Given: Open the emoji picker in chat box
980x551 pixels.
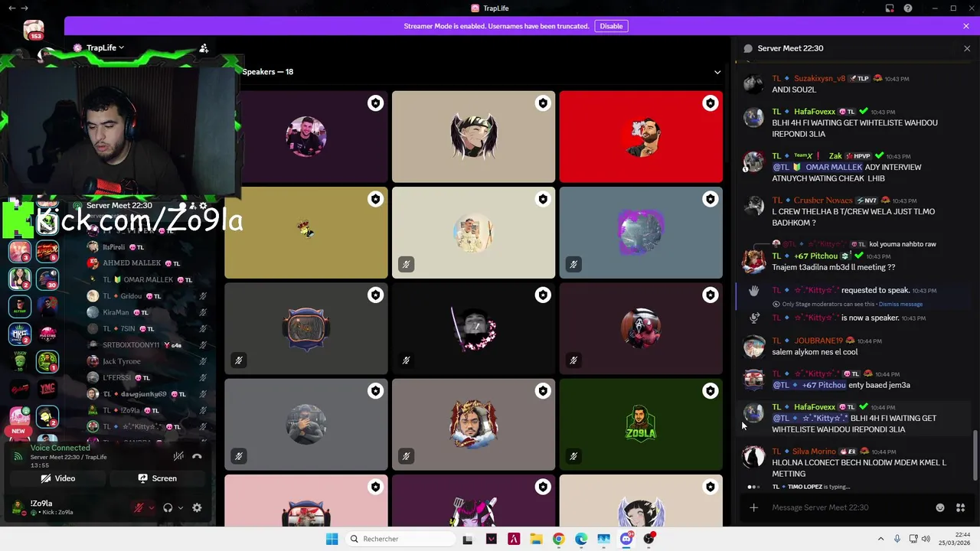Looking at the screenshot, I should tap(940, 507).
